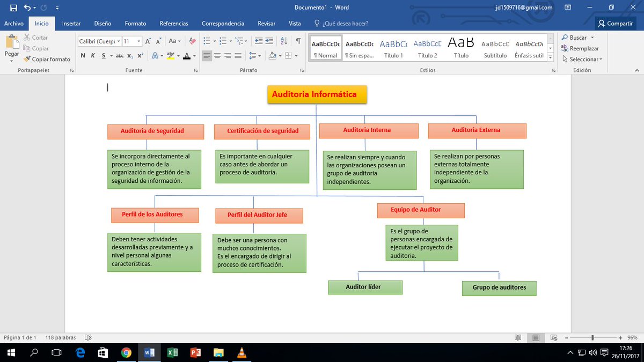Decrease font size with the small A
Image resolution: width=644 pixels, height=362 pixels.
(159, 41)
